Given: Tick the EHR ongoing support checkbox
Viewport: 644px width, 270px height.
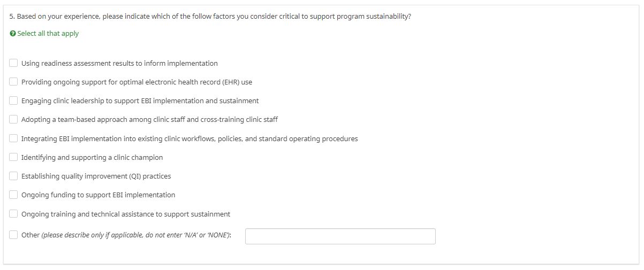Looking at the screenshot, I should 13,82.
